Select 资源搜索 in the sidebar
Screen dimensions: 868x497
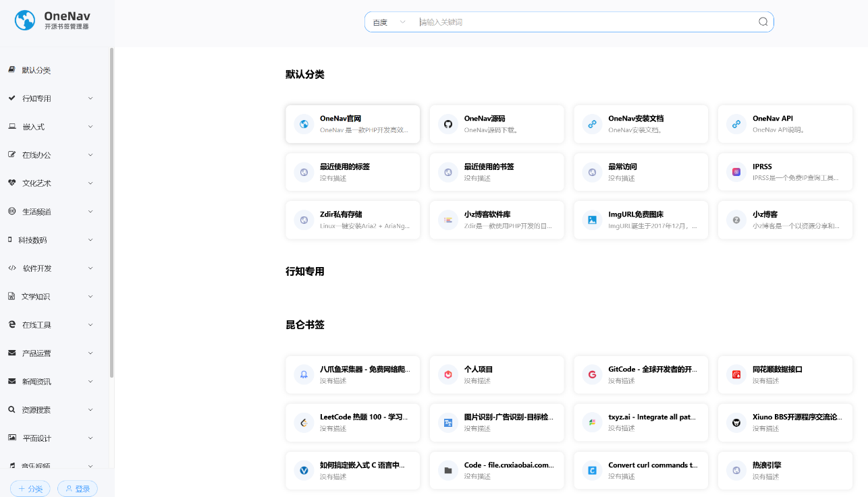tap(36, 410)
